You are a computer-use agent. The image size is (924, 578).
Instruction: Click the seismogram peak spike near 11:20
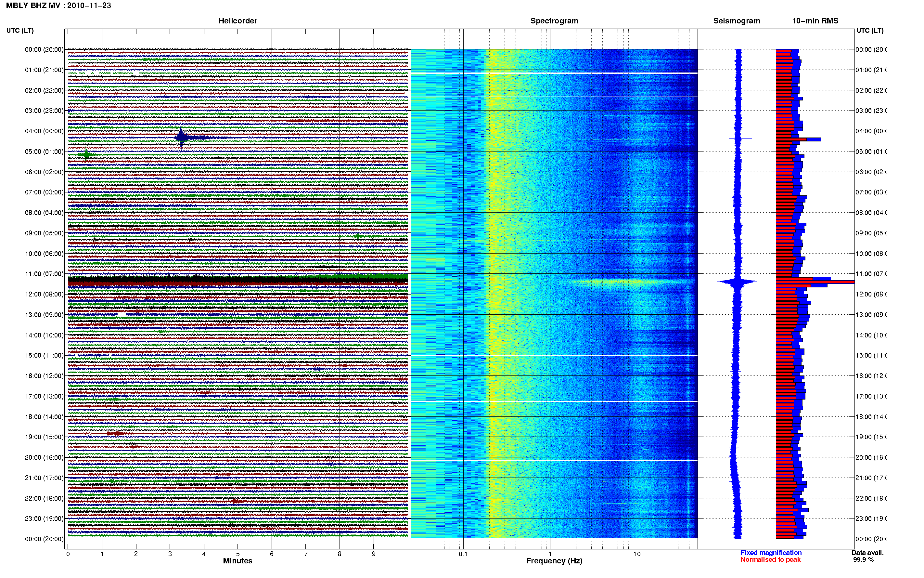tap(737, 282)
